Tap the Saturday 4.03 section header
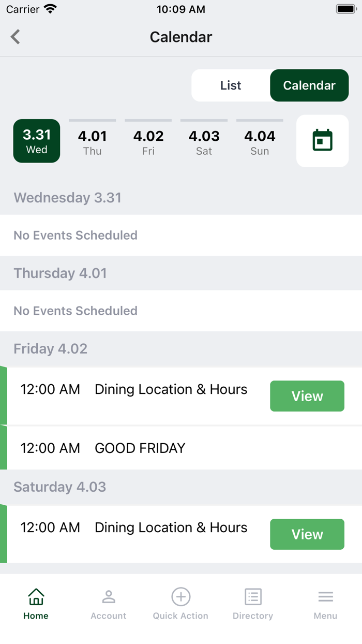The image size is (362, 644). [59, 487]
